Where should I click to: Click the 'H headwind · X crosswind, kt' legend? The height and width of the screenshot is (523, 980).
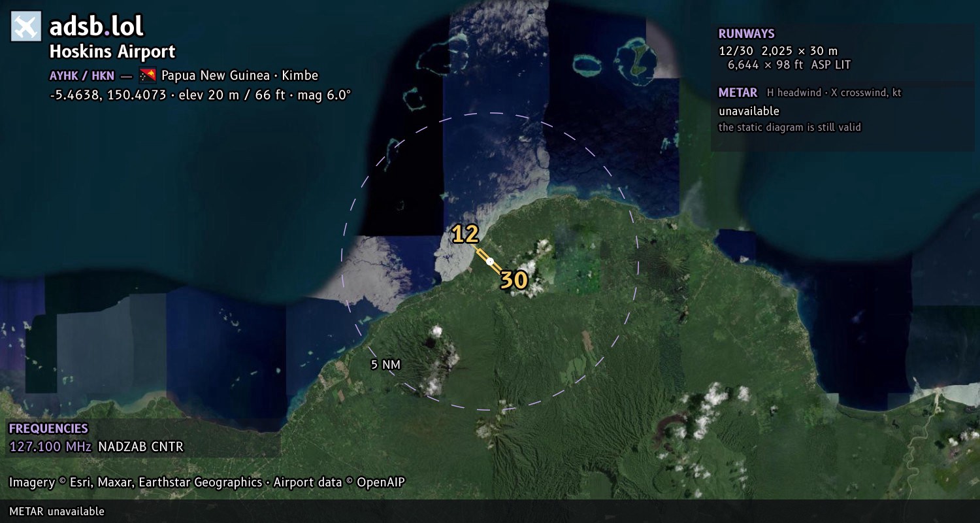coord(834,93)
